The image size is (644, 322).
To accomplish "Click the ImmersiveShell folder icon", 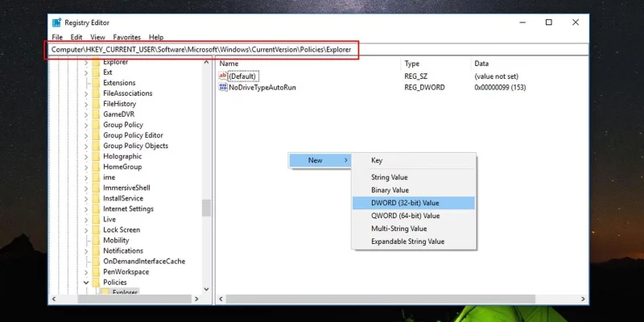I will 96,188.
